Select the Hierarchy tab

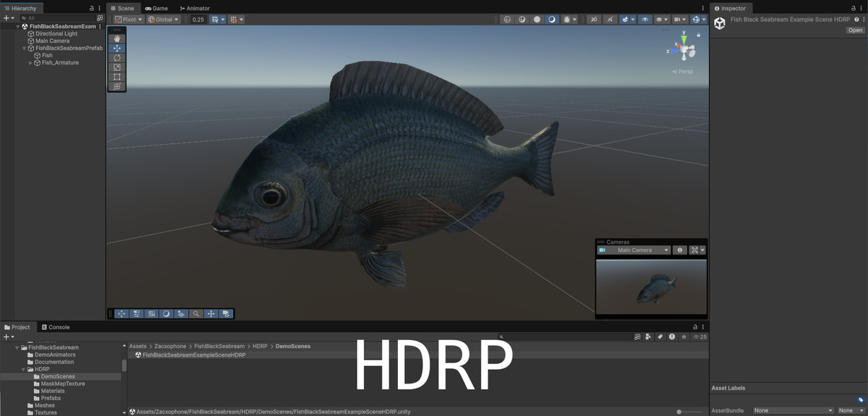pyautogui.click(x=20, y=8)
